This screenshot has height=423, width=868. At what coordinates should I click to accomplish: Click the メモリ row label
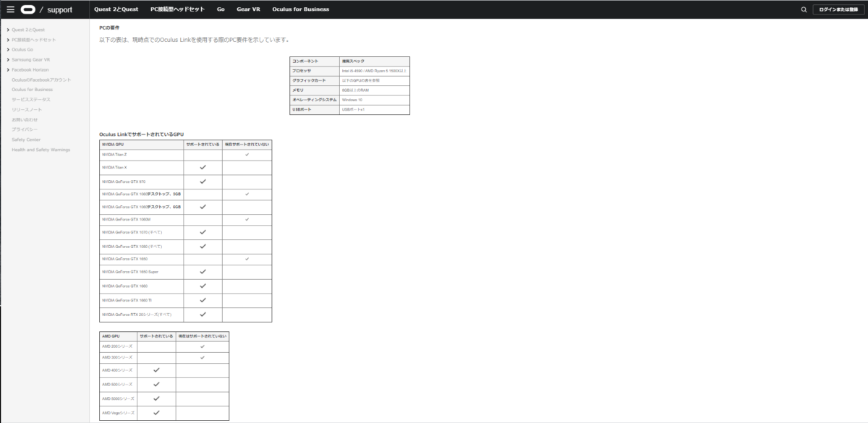pos(297,90)
